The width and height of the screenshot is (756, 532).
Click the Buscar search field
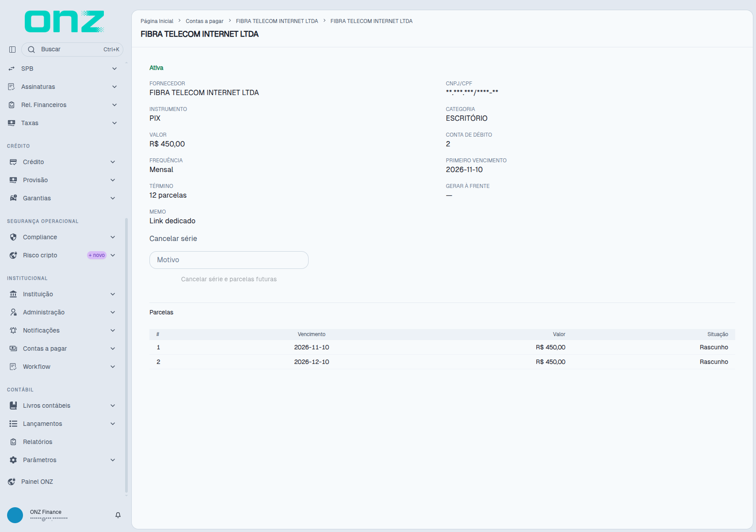coord(72,50)
